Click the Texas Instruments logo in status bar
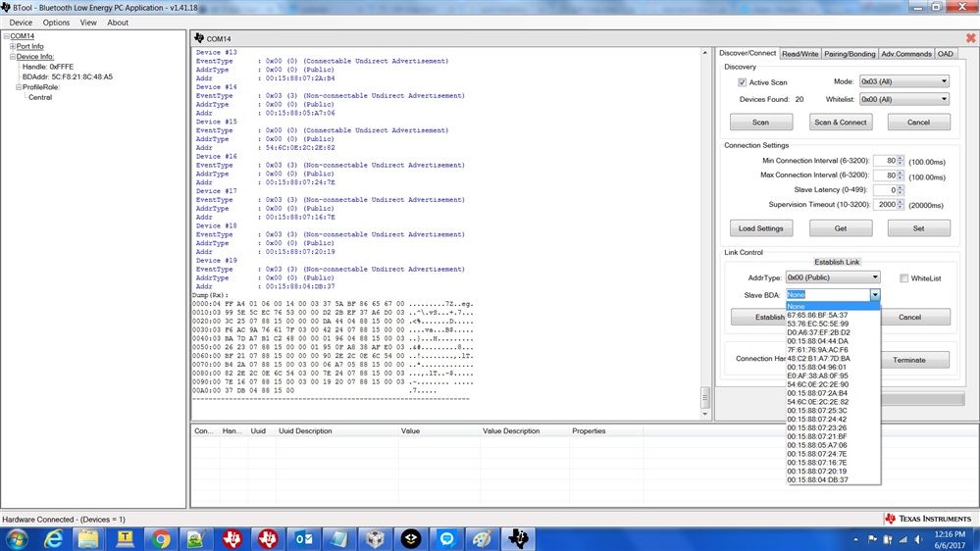The image size is (980, 551). tap(928, 519)
